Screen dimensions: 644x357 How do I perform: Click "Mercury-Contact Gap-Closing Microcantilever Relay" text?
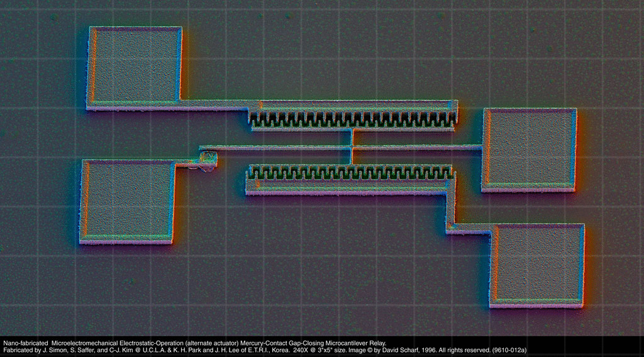tap(312, 343)
